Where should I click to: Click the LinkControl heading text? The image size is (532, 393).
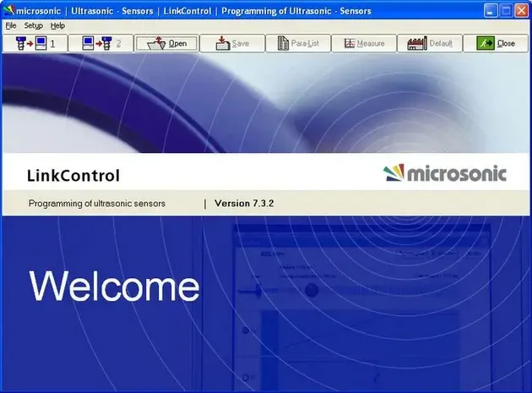point(73,176)
